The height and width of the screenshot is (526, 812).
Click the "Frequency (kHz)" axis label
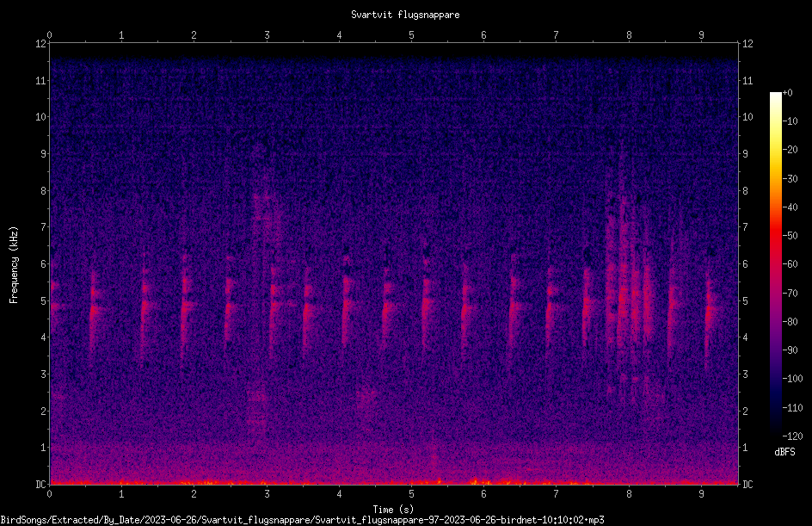14,264
